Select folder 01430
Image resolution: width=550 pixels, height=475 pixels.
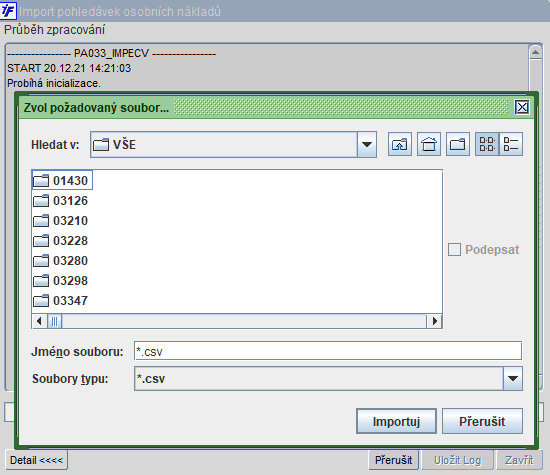coord(62,180)
